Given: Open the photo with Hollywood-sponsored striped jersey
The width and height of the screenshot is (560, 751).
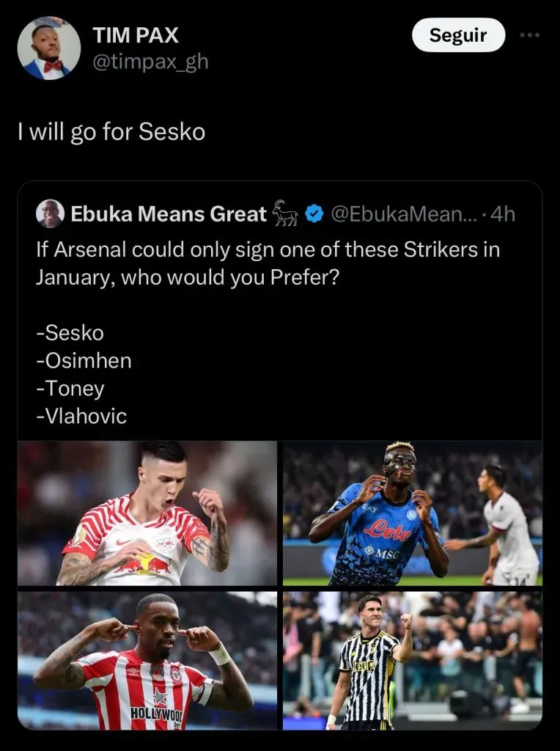Looking at the screenshot, I should tap(147, 661).
